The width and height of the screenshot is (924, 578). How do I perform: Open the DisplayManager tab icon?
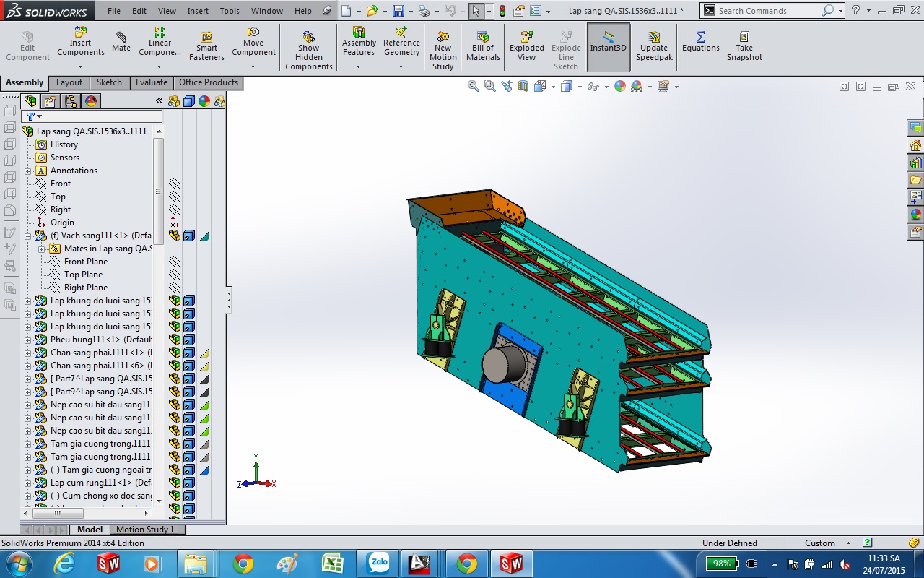pos(91,101)
